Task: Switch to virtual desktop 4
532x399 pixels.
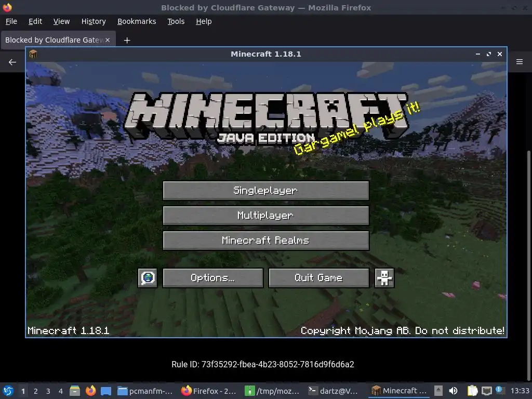Action: (x=61, y=391)
